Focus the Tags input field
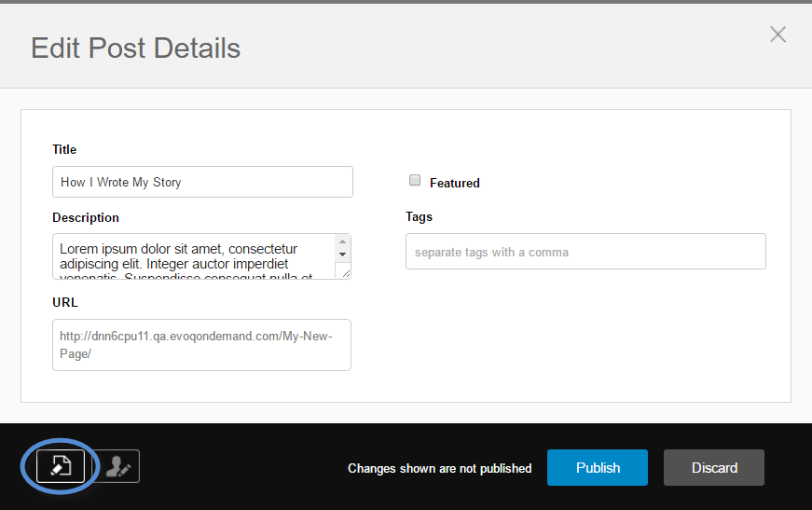This screenshot has height=510, width=812. pyautogui.click(x=585, y=252)
